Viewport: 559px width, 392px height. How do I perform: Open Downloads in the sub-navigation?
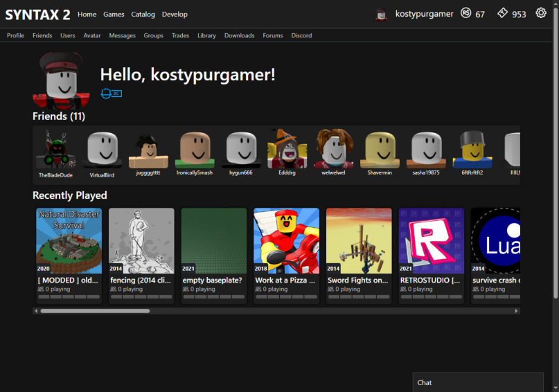239,35
